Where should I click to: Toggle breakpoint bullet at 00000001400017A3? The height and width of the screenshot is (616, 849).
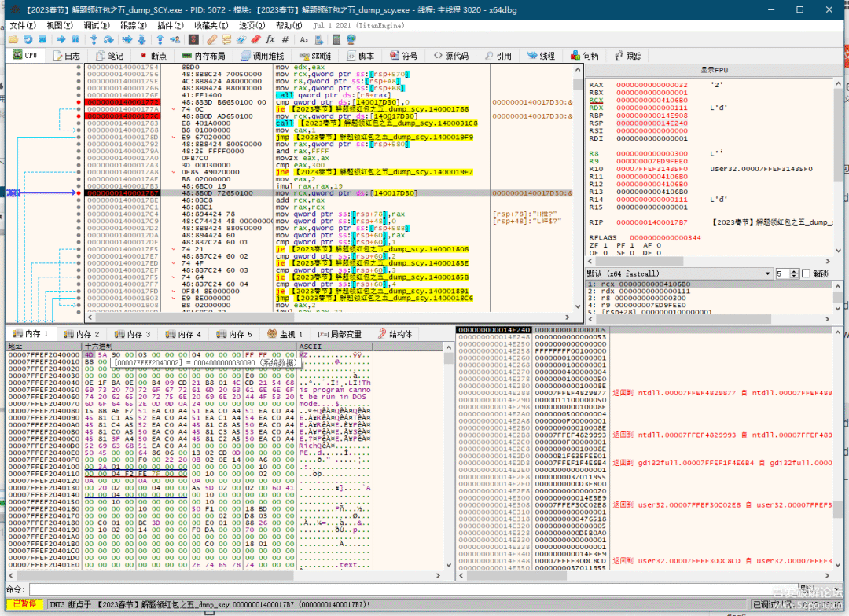[x=79, y=165]
